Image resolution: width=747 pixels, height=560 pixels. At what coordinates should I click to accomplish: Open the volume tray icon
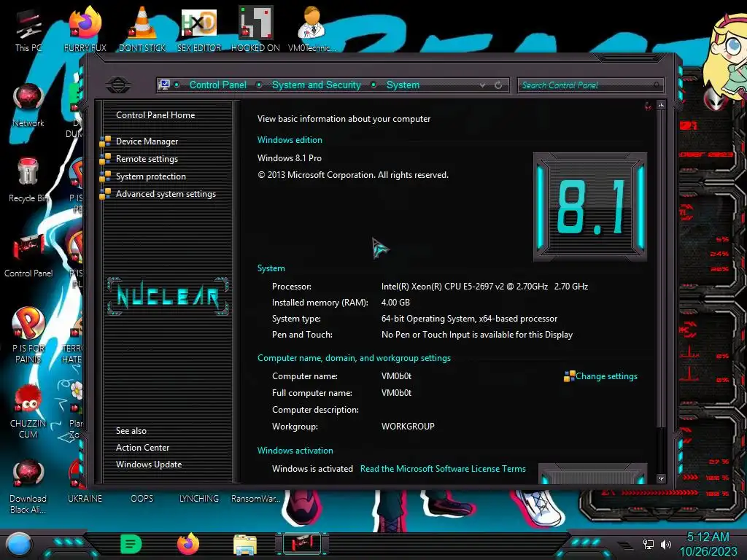[x=665, y=544]
